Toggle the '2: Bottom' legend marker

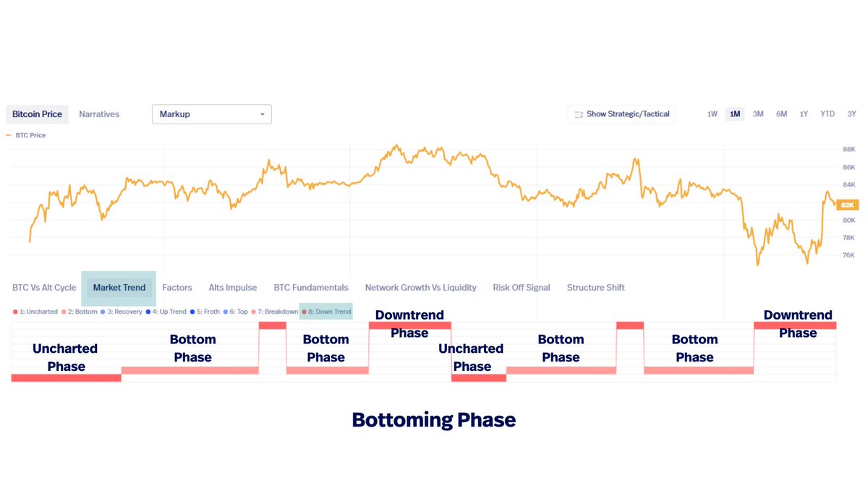pyautogui.click(x=63, y=312)
